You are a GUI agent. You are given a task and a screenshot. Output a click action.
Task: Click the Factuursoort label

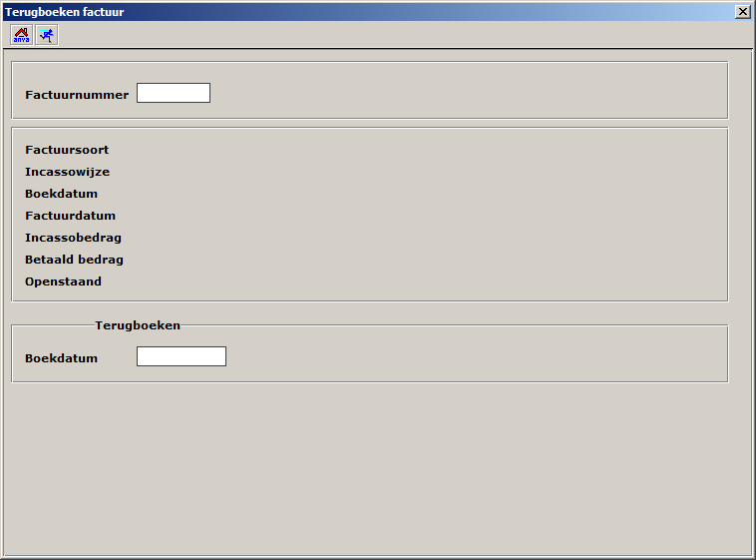click(67, 150)
